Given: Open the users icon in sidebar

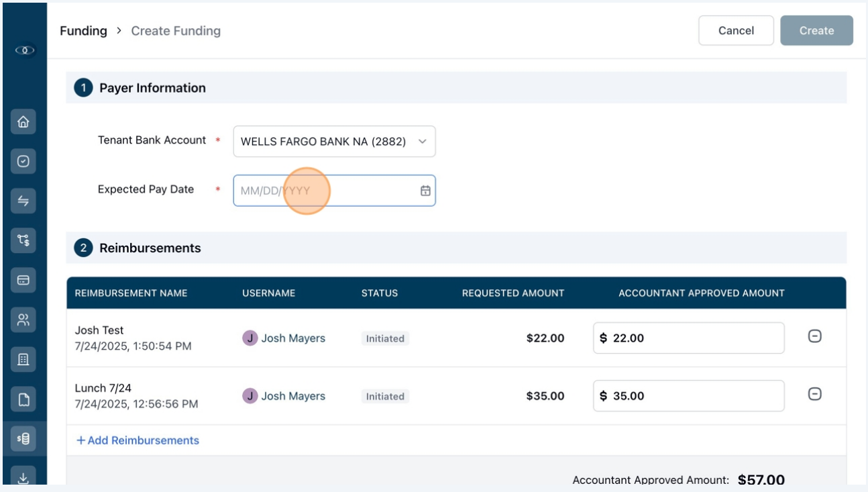Looking at the screenshot, I should pyautogui.click(x=23, y=319).
